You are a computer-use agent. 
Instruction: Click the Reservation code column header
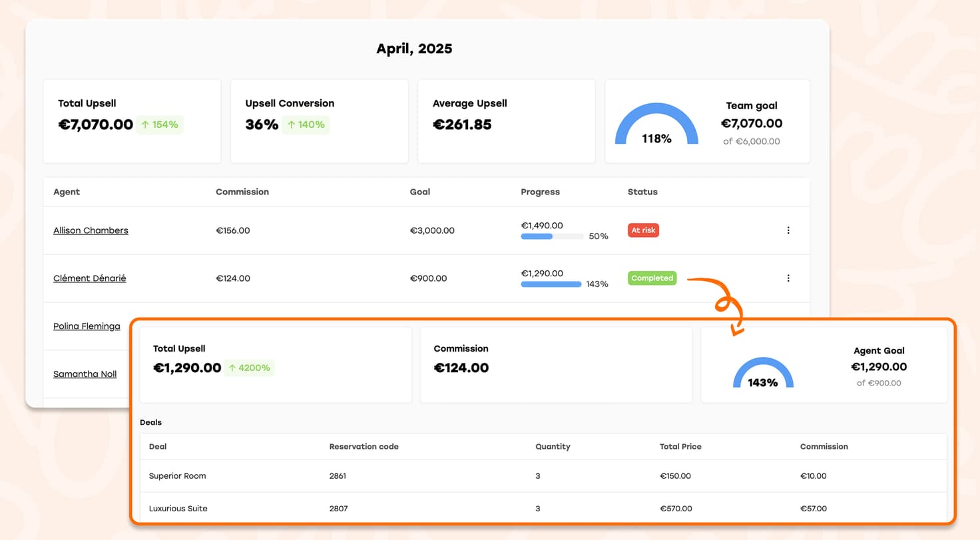pos(364,447)
